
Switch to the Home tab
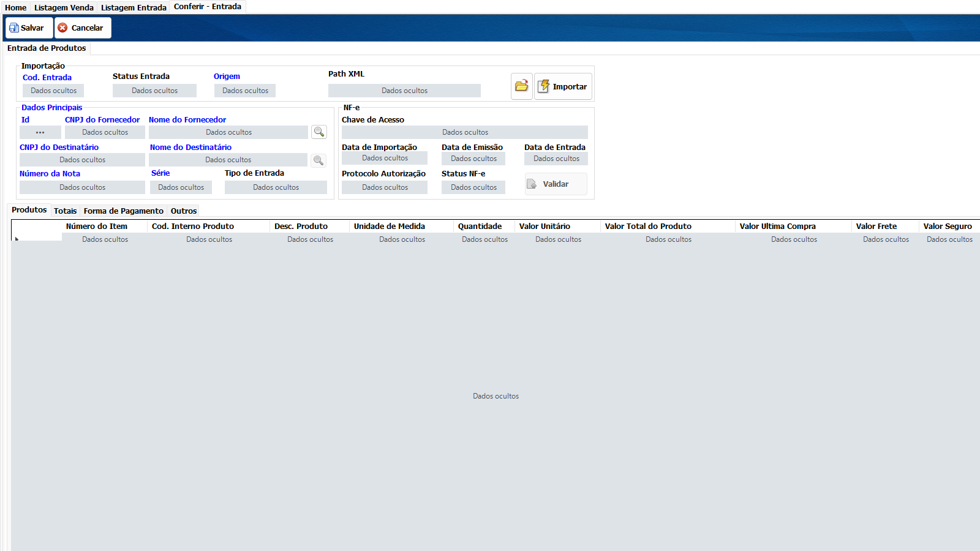[16, 7]
